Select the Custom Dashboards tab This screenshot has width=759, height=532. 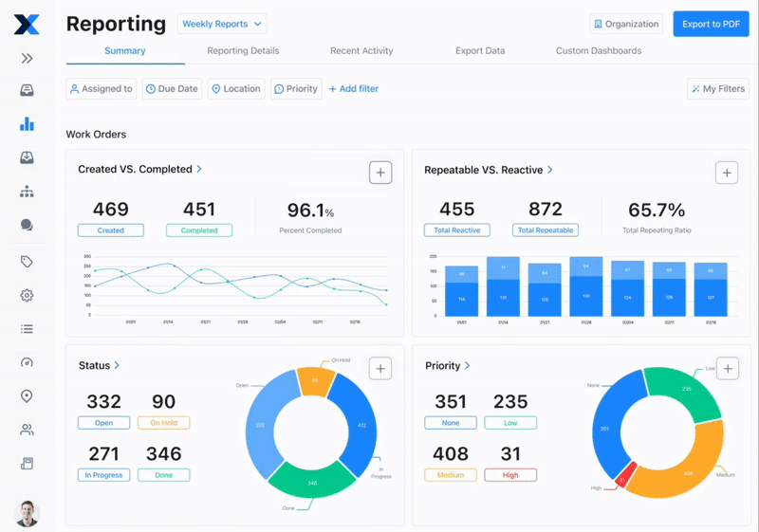[598, 51]
